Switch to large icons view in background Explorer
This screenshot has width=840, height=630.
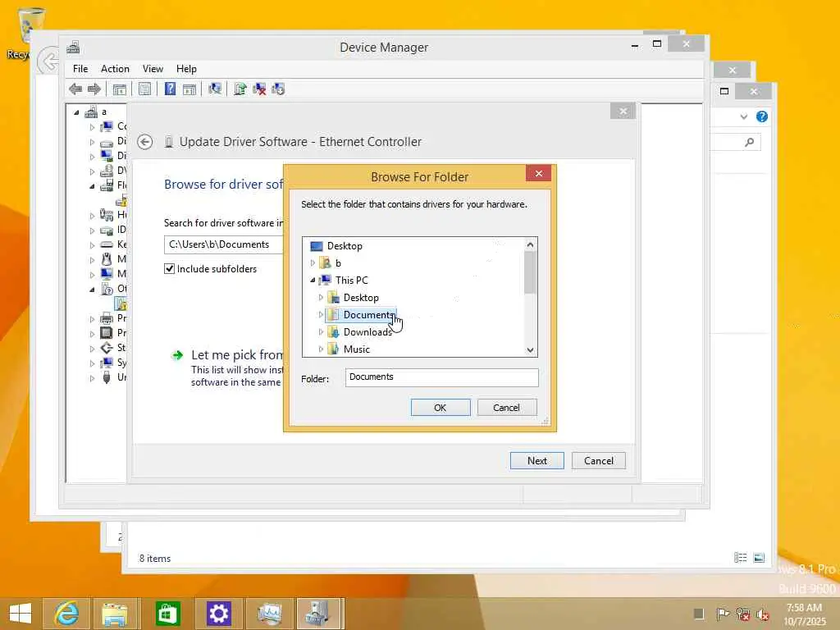tap(759, 558)
